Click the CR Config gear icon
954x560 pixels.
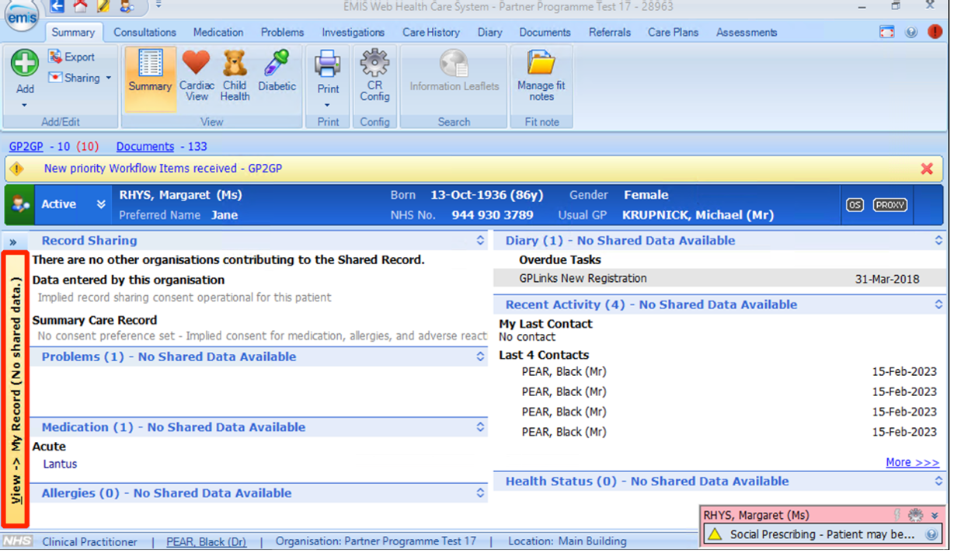[374, 64]
